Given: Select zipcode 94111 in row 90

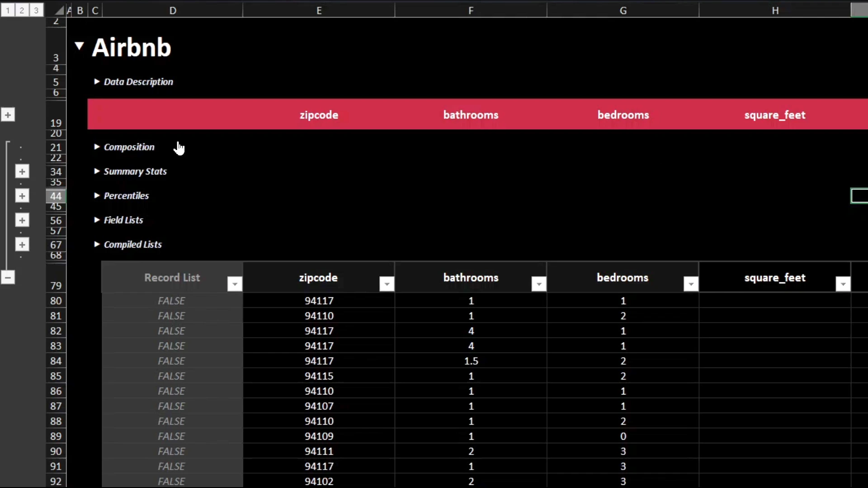Looking at the screenshot, I should coord(319,451).
